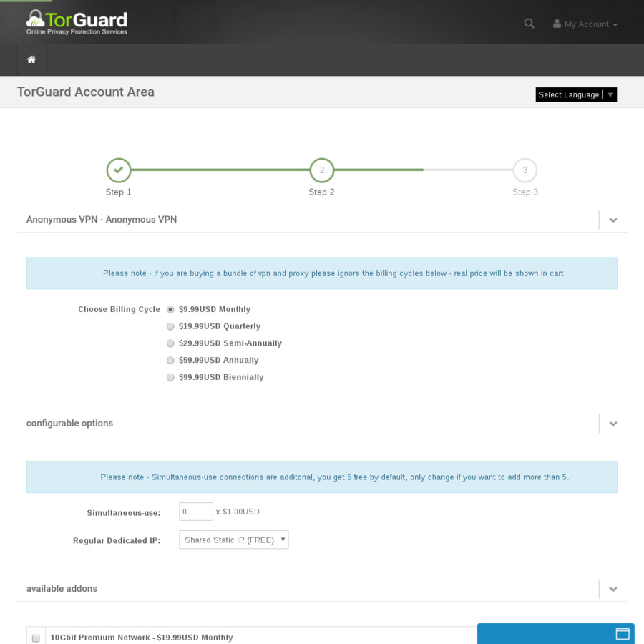Click the Anonymous VPN section title

(x=102, y=220)
